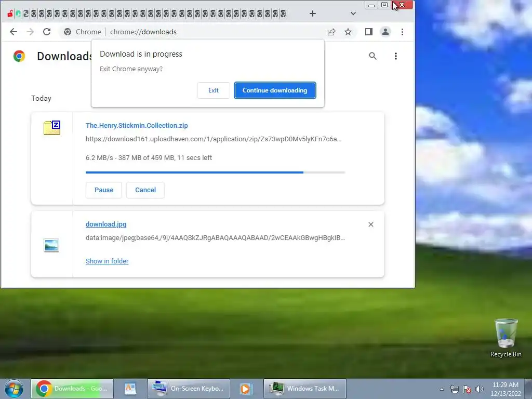This screenshot has width=532, height=399.
Task: Open the side panel icon
Action: pos(369,32)
